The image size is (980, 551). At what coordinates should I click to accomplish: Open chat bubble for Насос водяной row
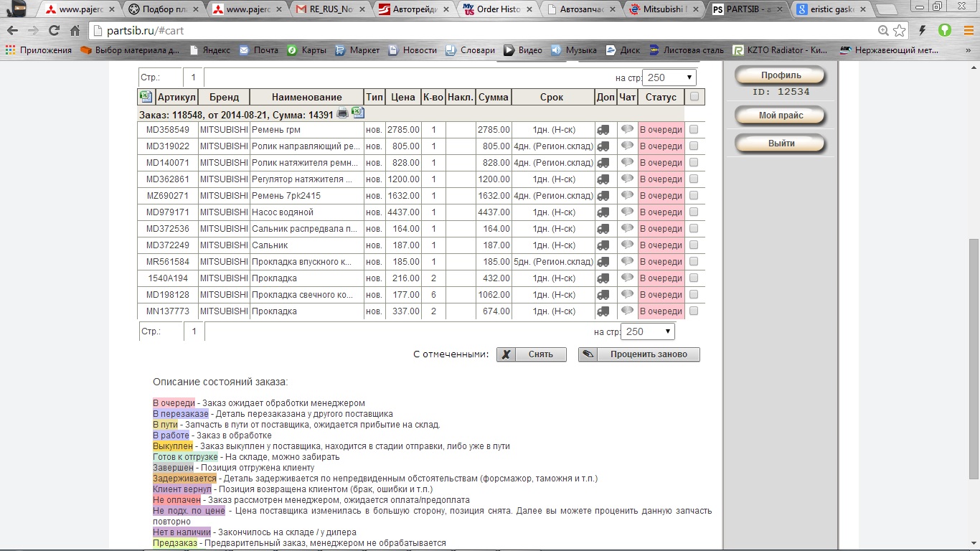tap(627, 212)
